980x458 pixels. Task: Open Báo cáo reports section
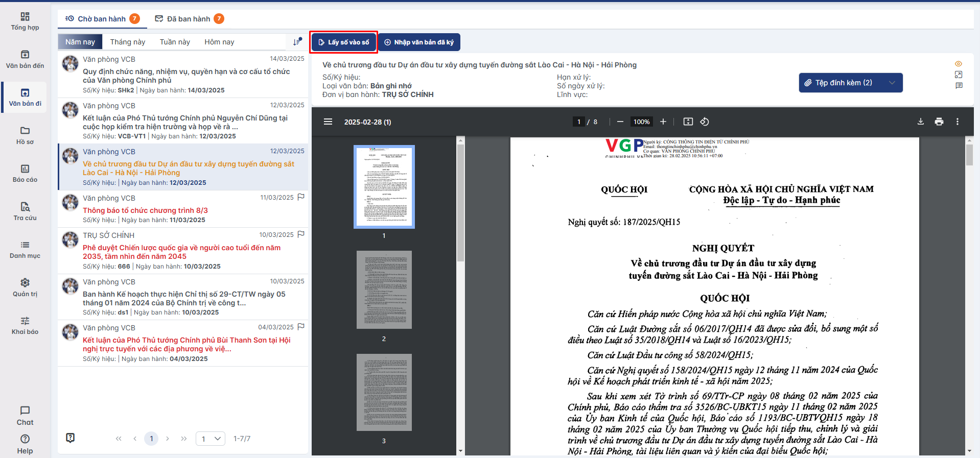pos(25,174)
